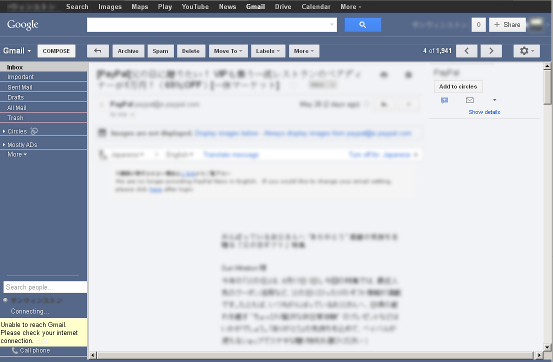553x362 pixels.
Task: Click the chat status dot icon
Action: pyautogui.click(x=5, y=300)
